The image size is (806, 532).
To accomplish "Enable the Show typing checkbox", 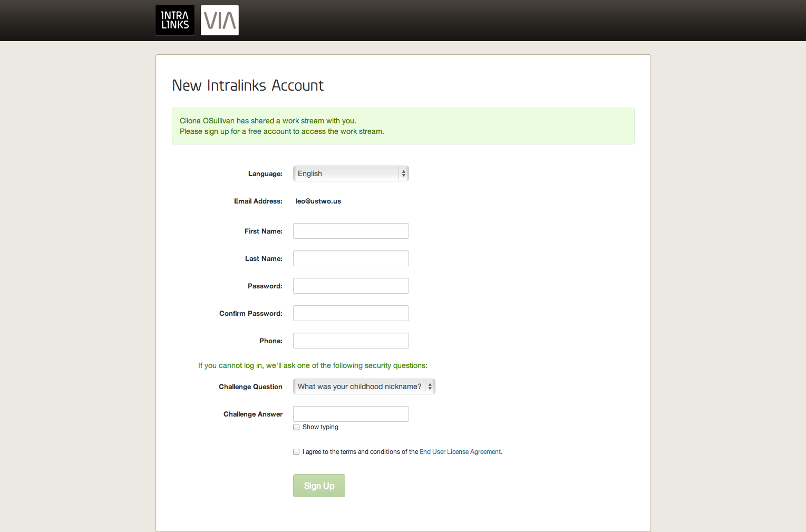I will (x=296, y=427).
